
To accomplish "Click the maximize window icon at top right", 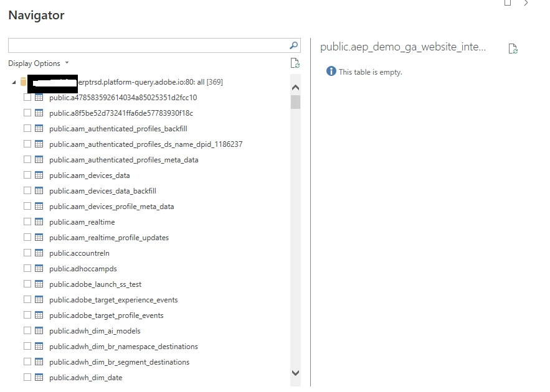I will tap(508, 3).
